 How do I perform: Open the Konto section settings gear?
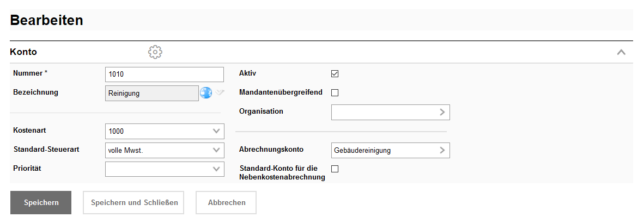(x=155, y=52)
